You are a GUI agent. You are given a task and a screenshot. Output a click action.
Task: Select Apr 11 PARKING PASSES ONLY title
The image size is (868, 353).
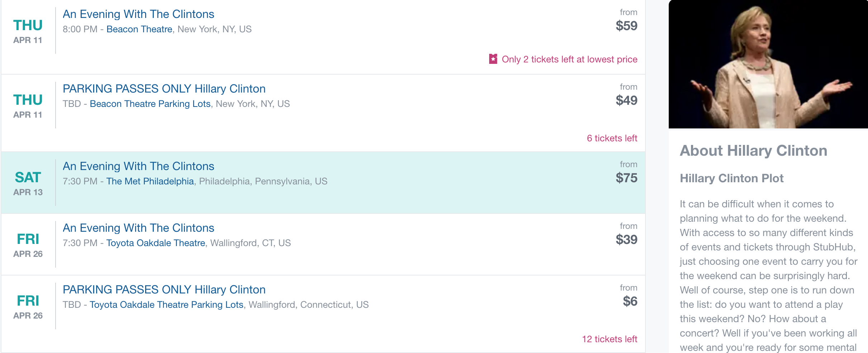tap(164, 89)
